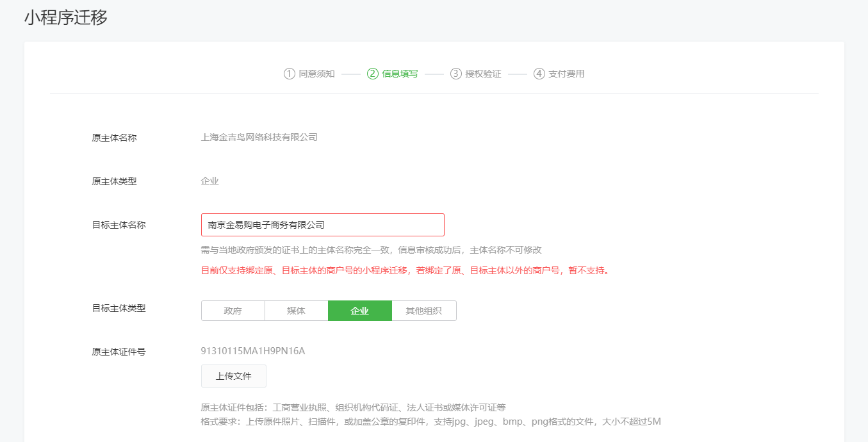Click the text starting 原主体证件包括
The image size is (868, 442).
pos(354,407)
